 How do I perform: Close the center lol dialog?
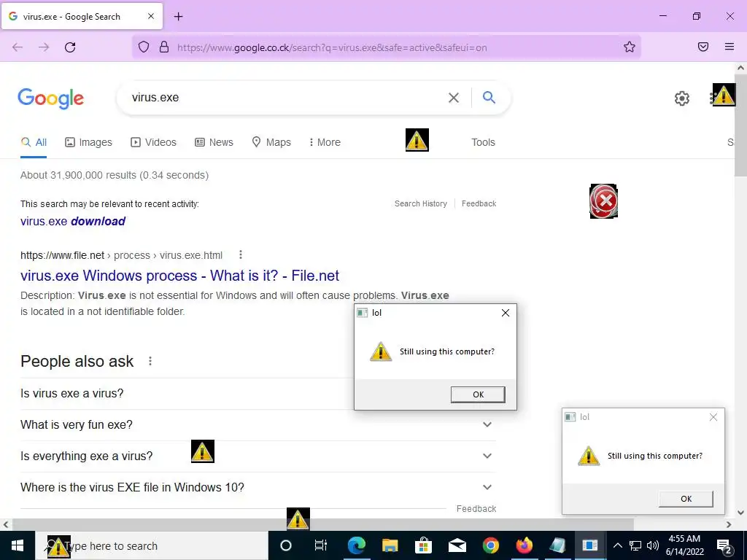[506, 313]
